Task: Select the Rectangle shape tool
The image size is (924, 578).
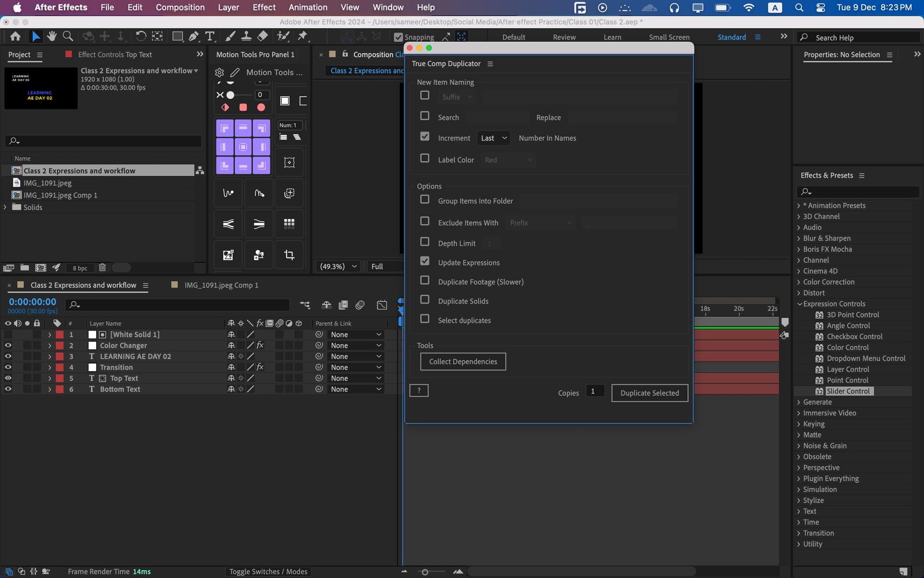Action: point(177,37)
